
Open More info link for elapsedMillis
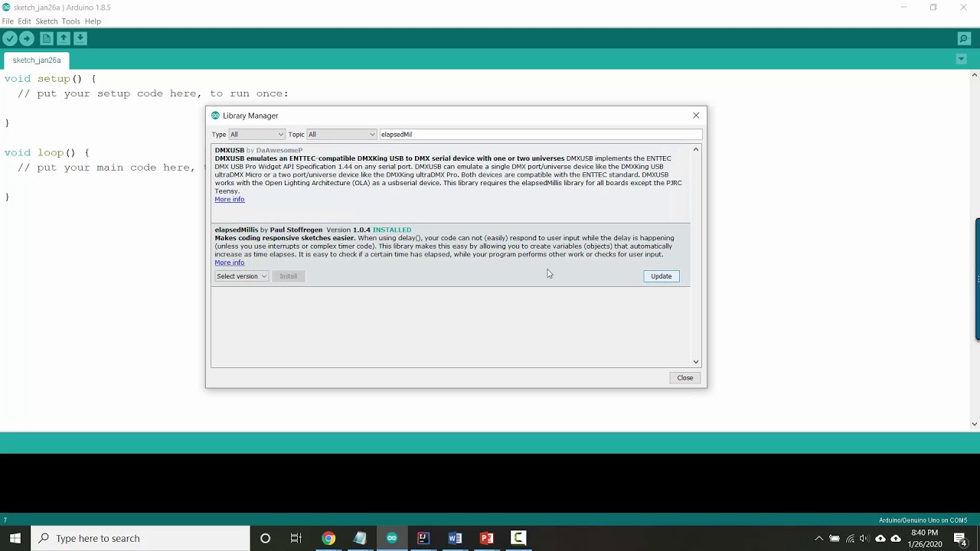[230, 262]
